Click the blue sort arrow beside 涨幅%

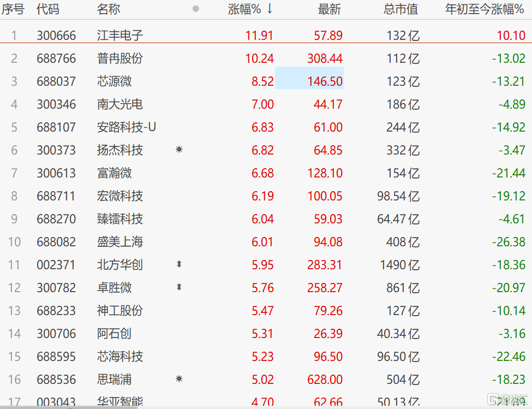(270, 9)
